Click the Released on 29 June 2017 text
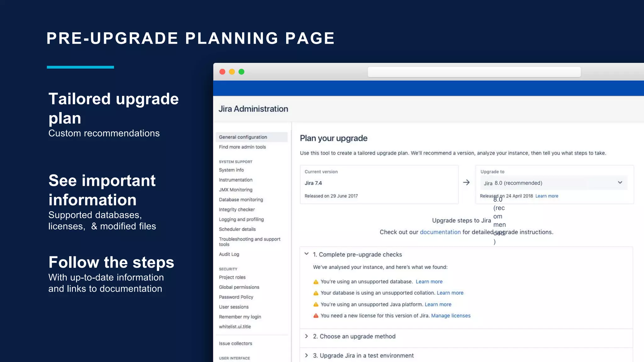The image size is (644, 362). point(331,196)
